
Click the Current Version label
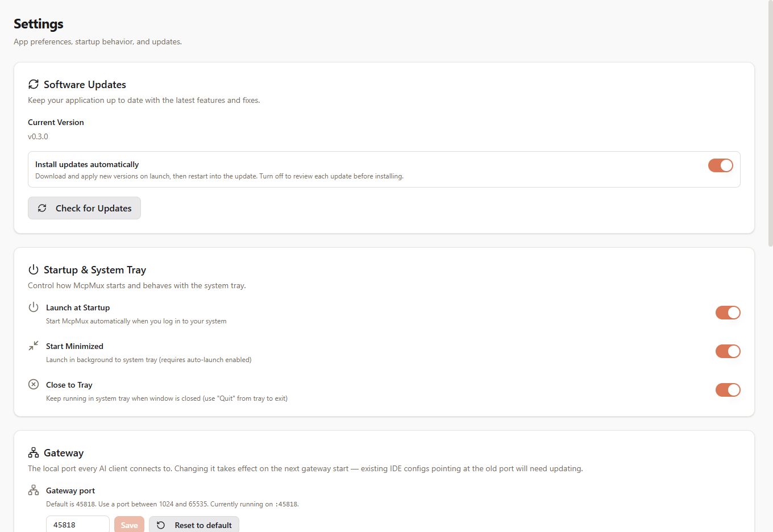pos(56,122)
